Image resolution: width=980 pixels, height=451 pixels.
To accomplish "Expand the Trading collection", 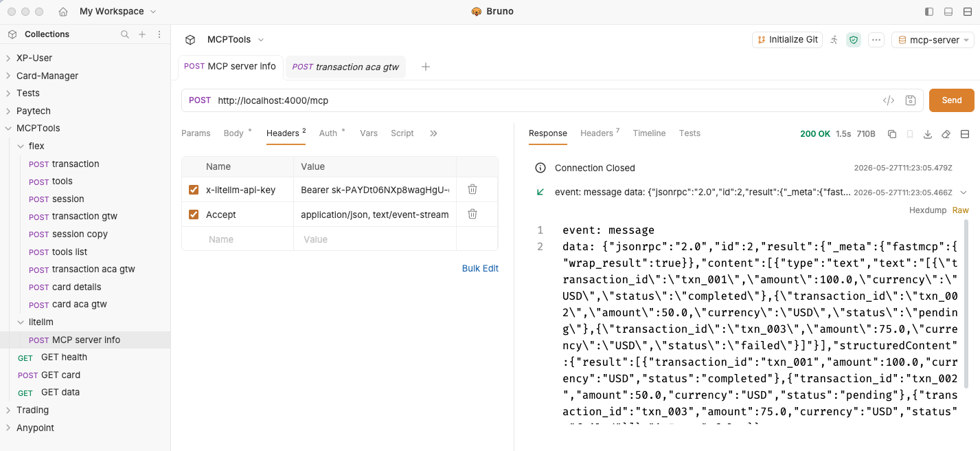I will coord(8,410).
